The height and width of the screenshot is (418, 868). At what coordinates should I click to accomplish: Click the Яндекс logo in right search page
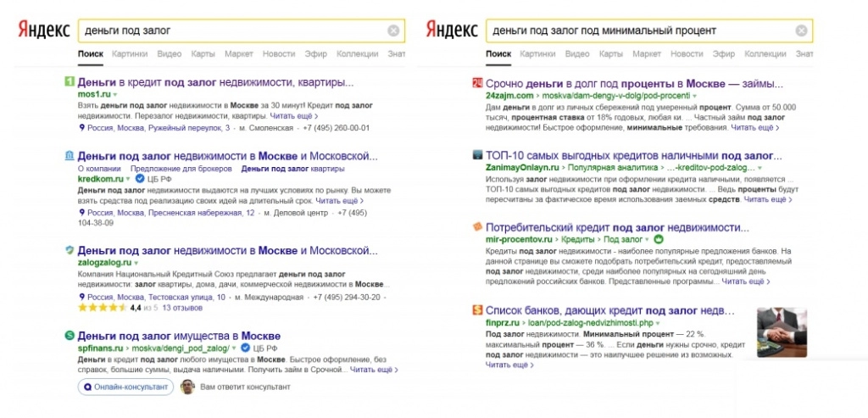(x=452, y=30)
